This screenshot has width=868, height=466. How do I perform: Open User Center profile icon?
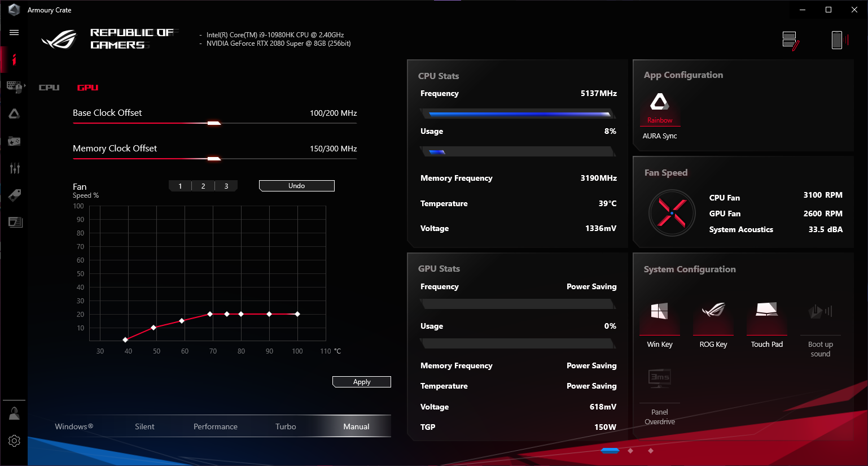15,413
